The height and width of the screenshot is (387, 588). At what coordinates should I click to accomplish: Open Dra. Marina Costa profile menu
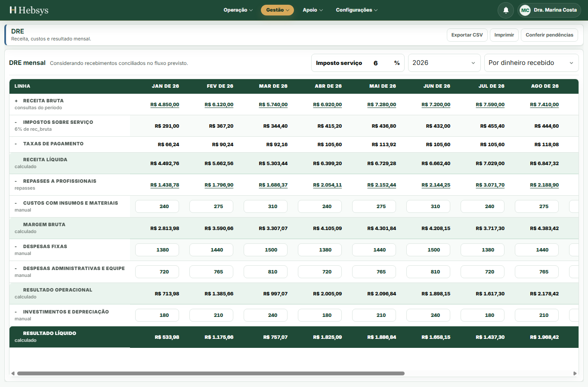549,10
